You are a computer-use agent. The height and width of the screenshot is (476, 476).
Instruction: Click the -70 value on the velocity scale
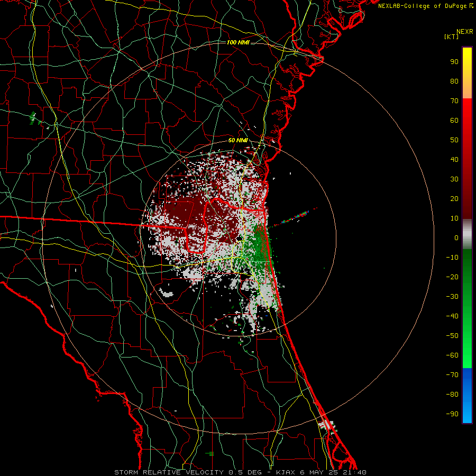click(x=452, y=375)
